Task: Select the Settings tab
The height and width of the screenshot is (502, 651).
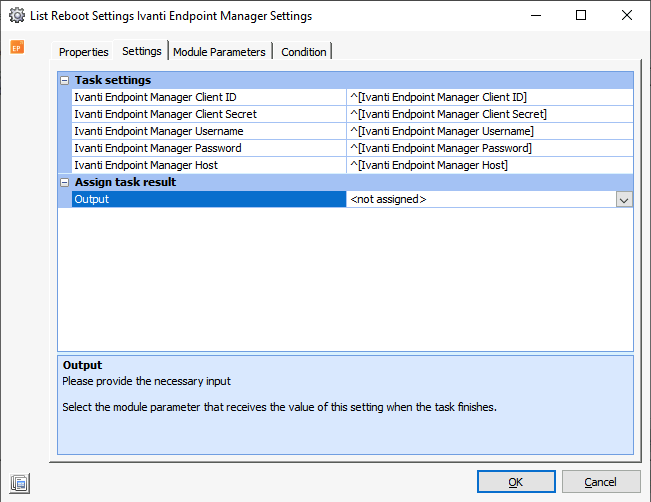Action: tap(142, 51)
